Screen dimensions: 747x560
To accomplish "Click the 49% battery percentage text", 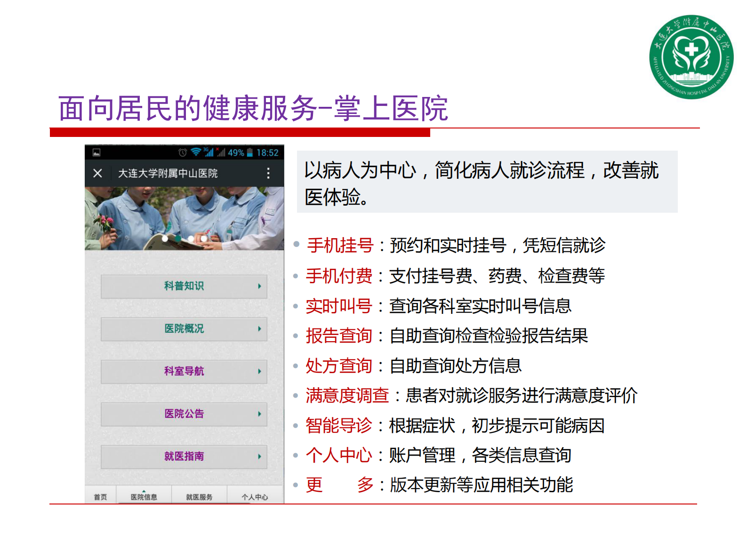I will (x=236, y=152).
